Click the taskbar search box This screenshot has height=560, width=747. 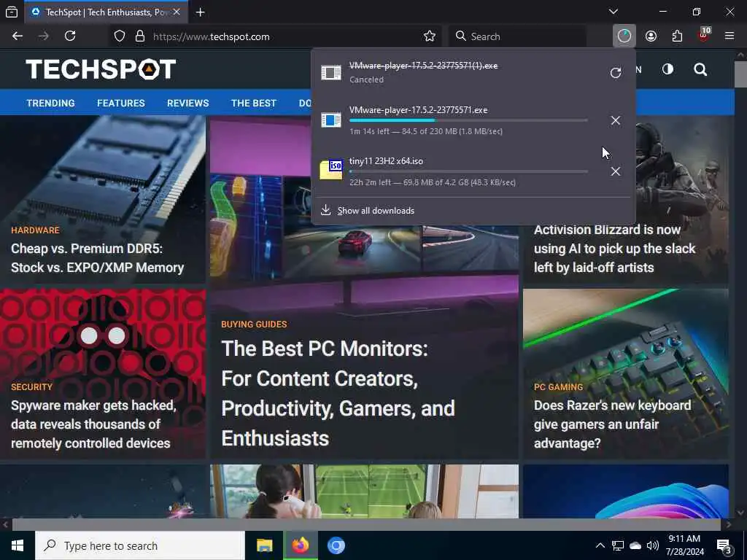[x=140, y=545]
